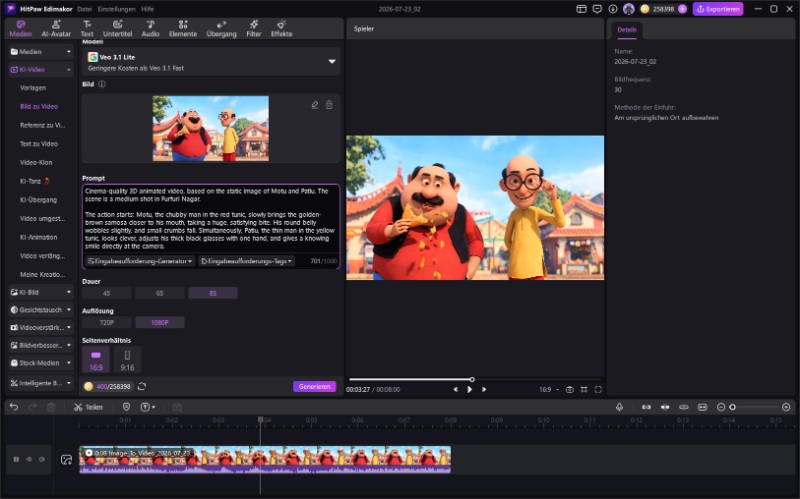Step to the previous frame
This screenshot has width=800, height=499.
pos(455,389)
